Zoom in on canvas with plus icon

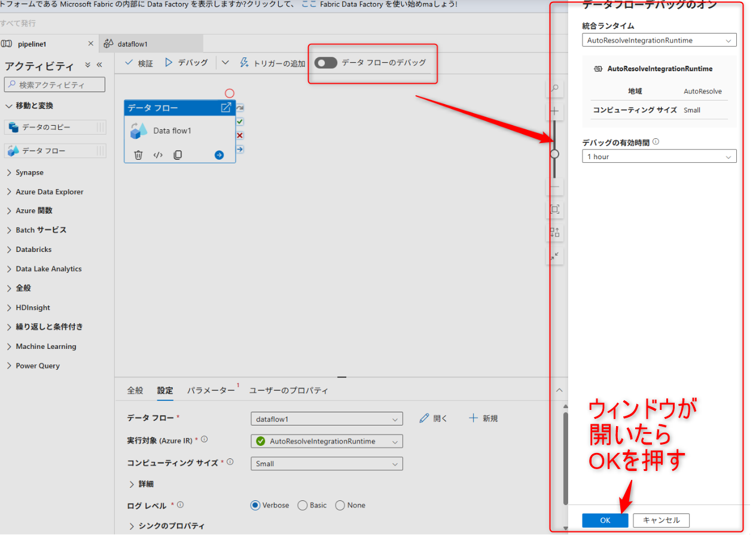pyautogui.click(x=554, y=111)
